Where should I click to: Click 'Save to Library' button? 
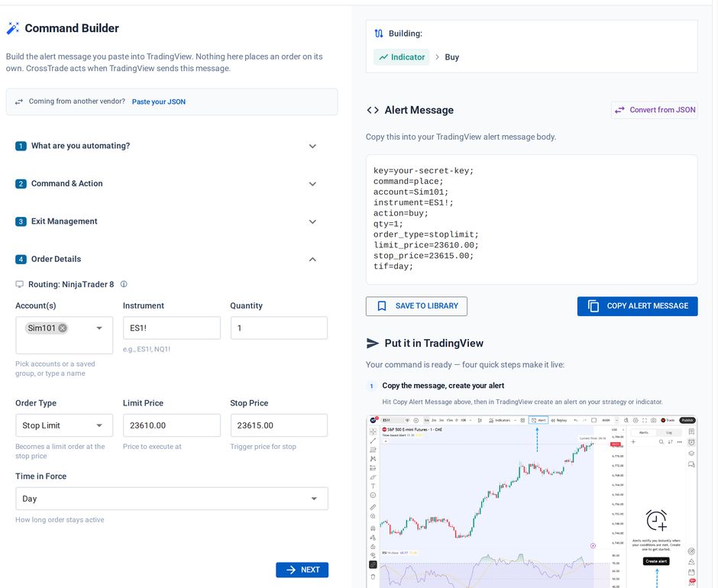(x=416, y=306)
